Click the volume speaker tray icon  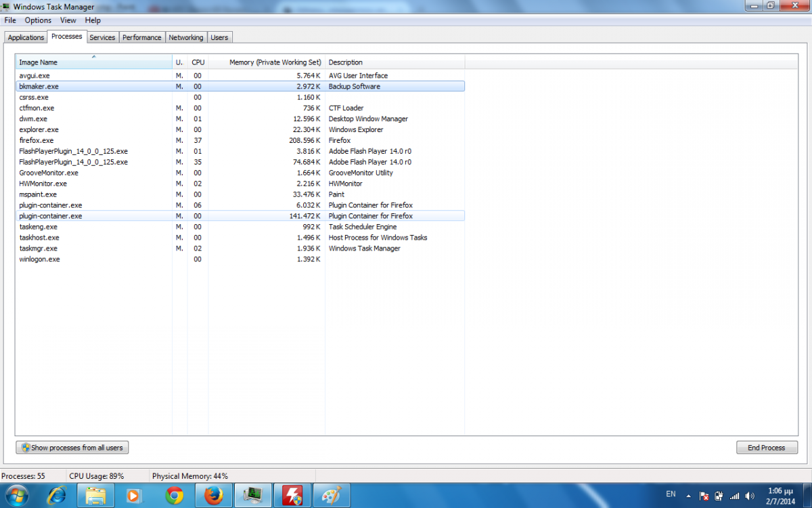[x=748, y=495]
